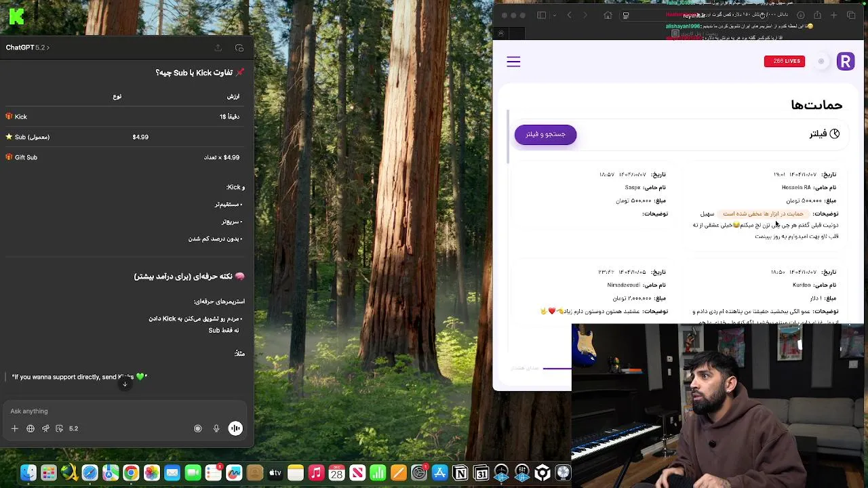Click the red 266 LIVES badge

click(x=785, y=61)
